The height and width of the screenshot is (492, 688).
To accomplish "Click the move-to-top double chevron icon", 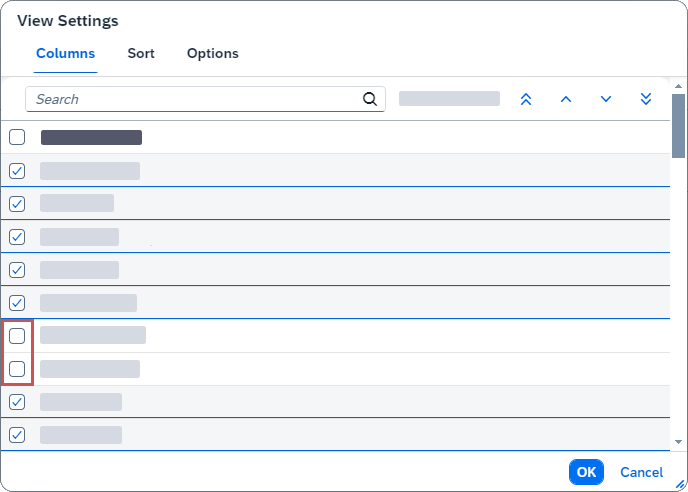I will pos(526,99).
